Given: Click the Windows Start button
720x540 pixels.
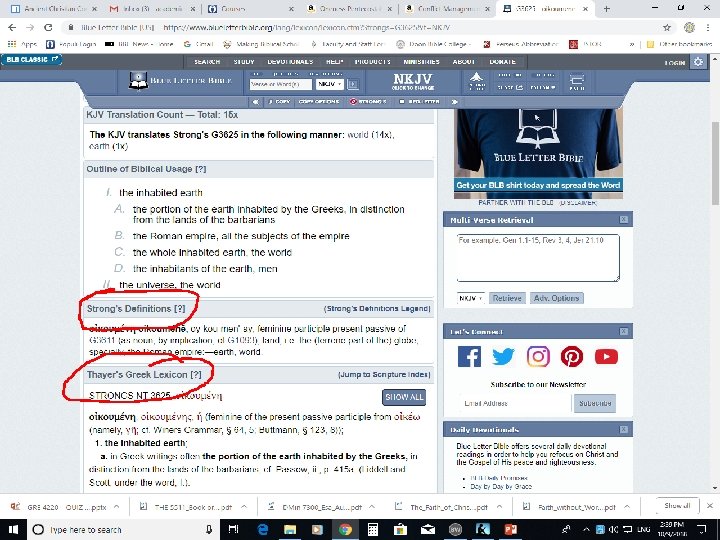Looking at the screenshot, I should (13, 529).
